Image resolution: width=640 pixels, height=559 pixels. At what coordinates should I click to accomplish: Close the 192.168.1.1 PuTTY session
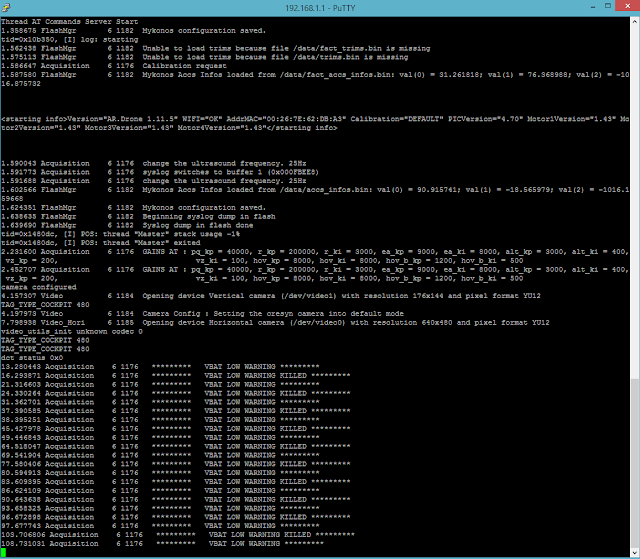(628, 6)
